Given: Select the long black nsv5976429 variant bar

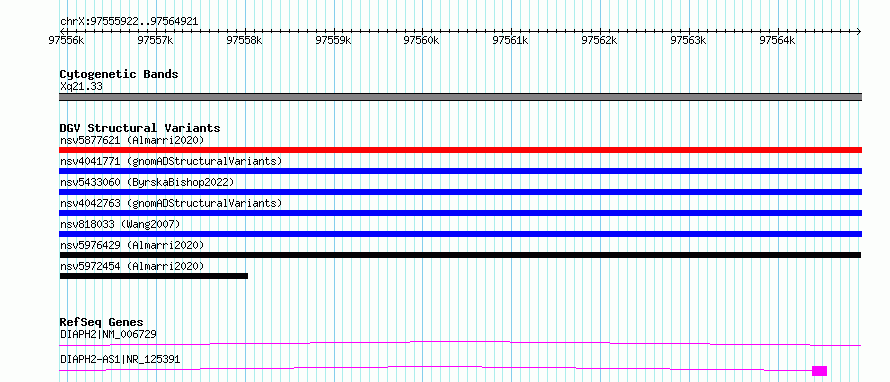Looking at the screenshot, I should 460,255.
